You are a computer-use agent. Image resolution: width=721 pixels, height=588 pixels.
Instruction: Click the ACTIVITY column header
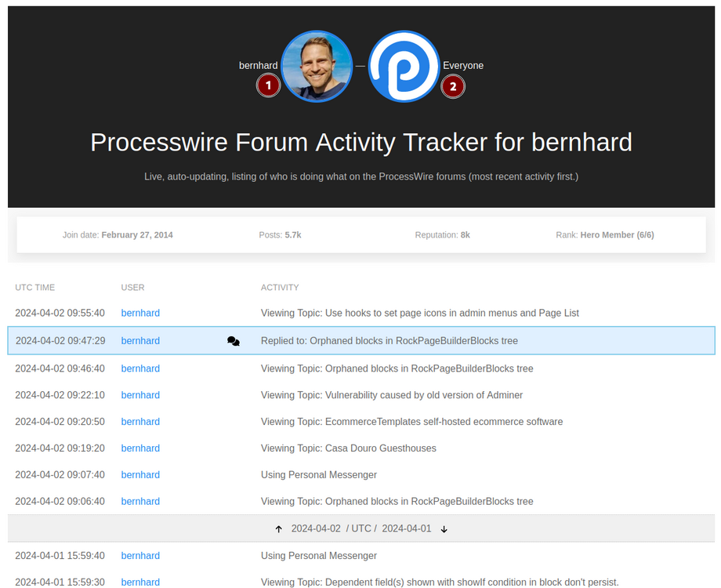280,287
